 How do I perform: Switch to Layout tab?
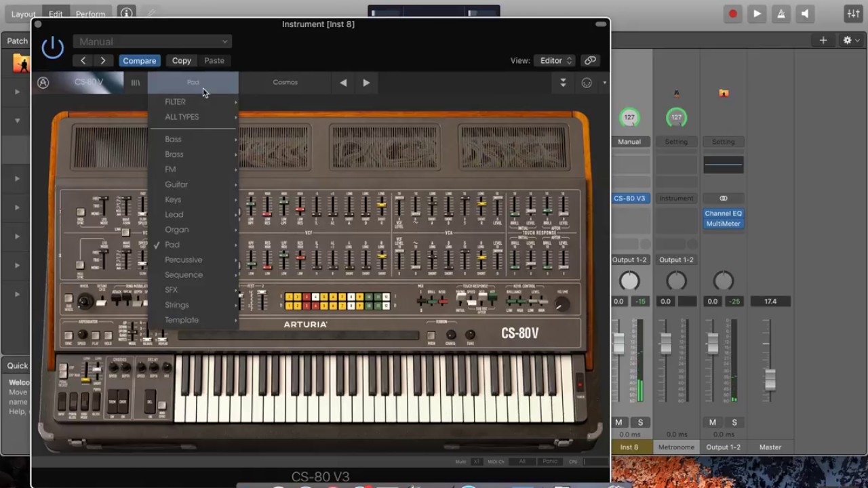click(23, 14)
